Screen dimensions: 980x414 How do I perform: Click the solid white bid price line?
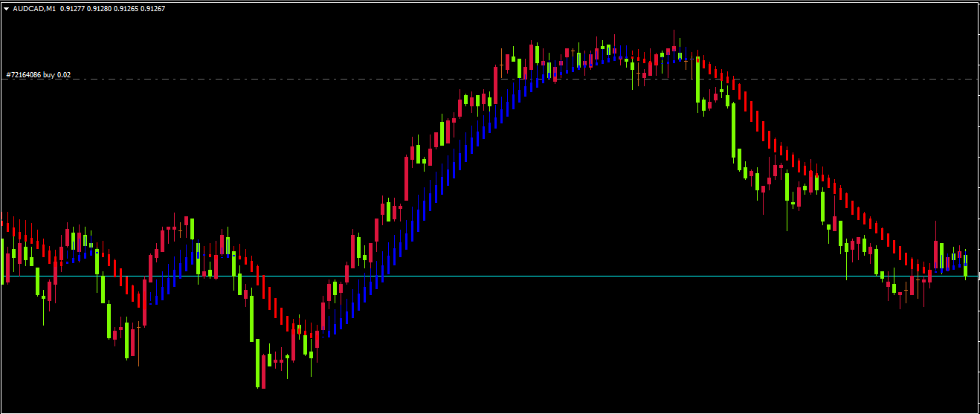pos(520,276)
